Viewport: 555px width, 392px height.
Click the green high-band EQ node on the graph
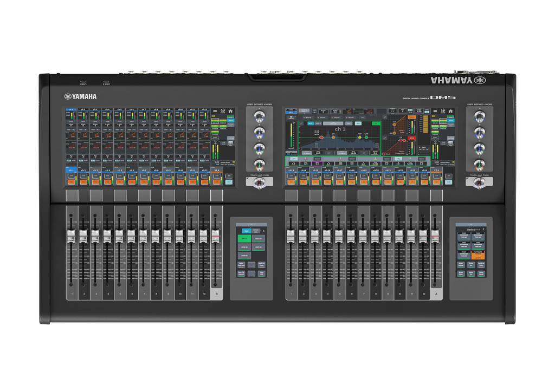(x=366, y=138)
